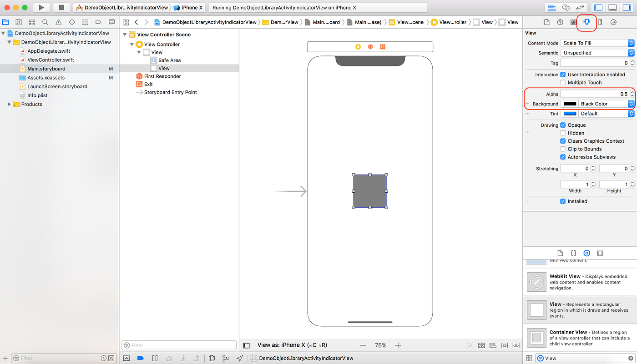637x364 pixels.
Task: Open the Semantic dropdown
Action: point(597,53)
